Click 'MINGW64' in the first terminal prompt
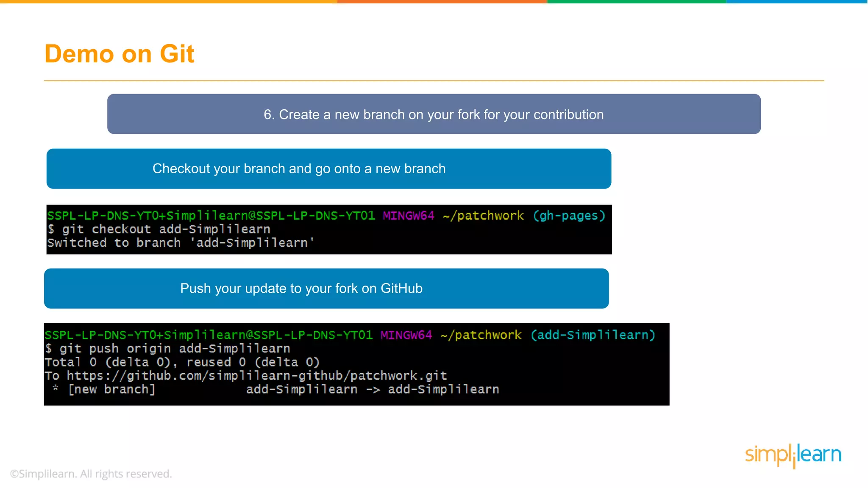This screenshot has width=868, height=488. click(409, 216)
